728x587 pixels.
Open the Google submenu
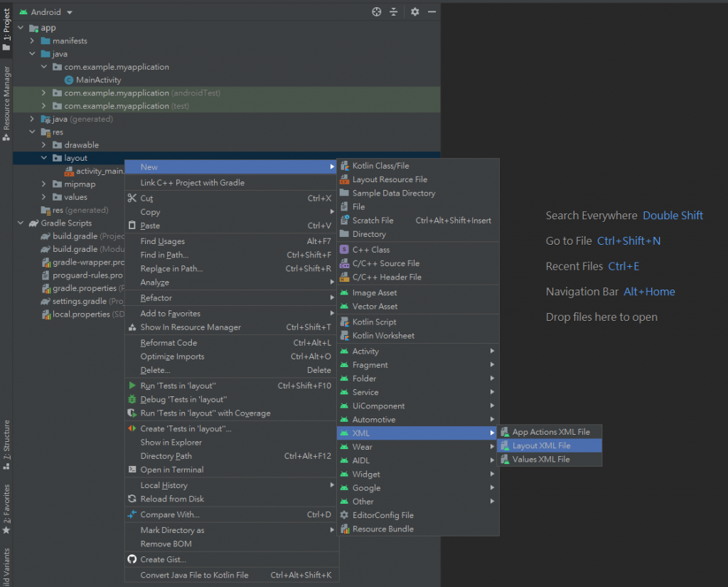click(x=418, y=488)
